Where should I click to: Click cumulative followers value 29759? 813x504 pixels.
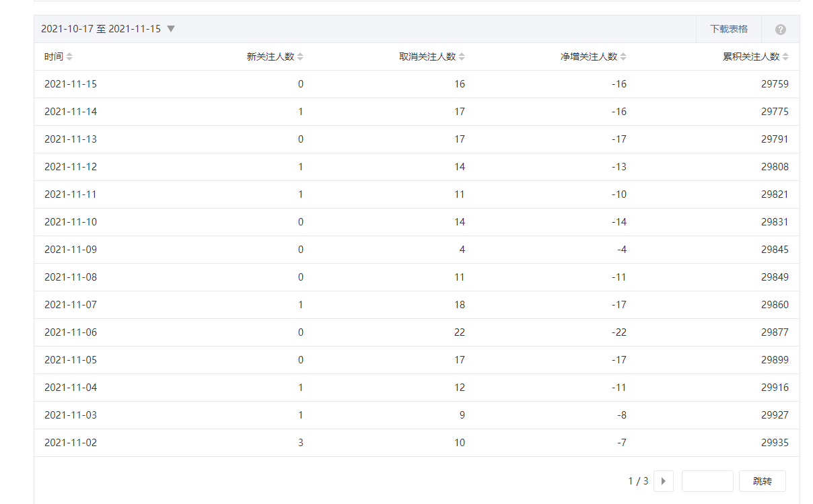(775, 84)
